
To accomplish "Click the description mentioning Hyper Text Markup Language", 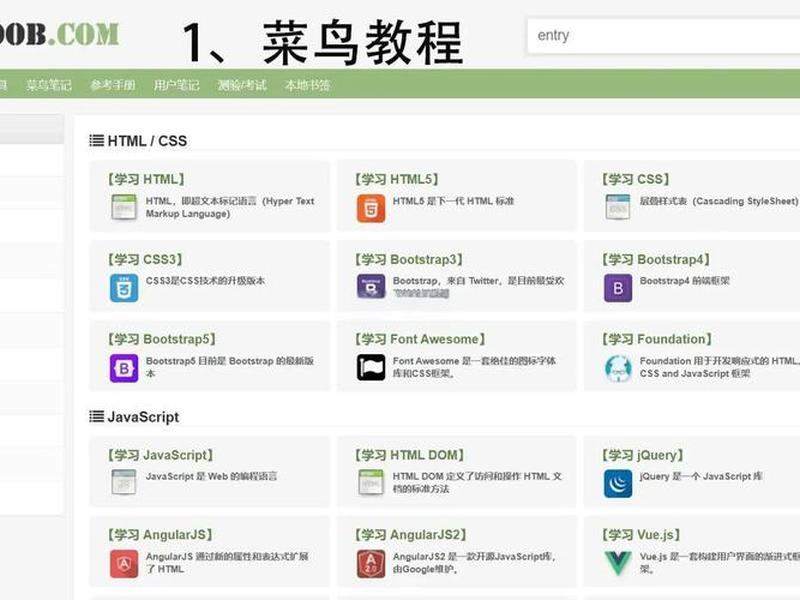I will pyautogui.click(x=230, y=207).
